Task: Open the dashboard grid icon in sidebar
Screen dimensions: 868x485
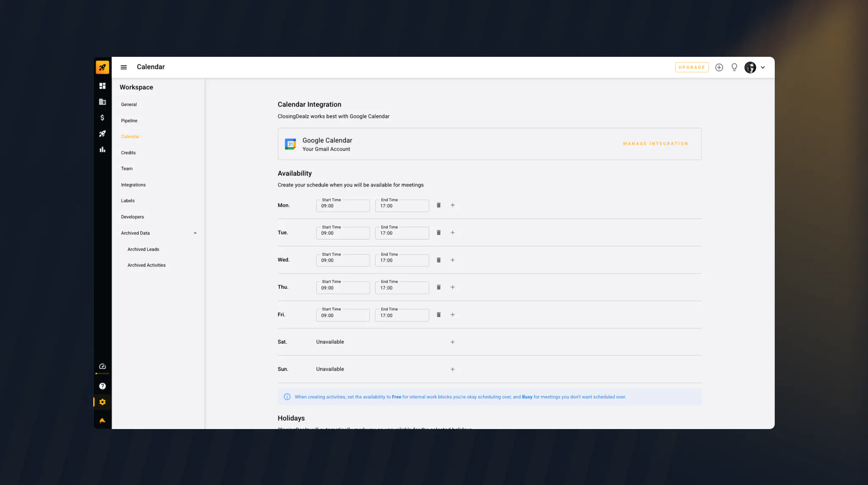Action: pos(102,86)
